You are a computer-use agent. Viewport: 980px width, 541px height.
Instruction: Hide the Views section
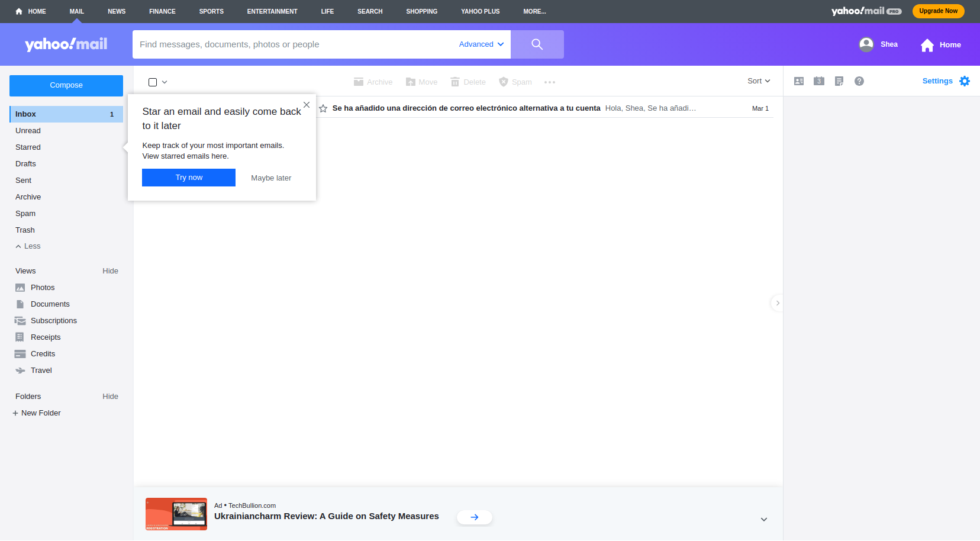110,271
